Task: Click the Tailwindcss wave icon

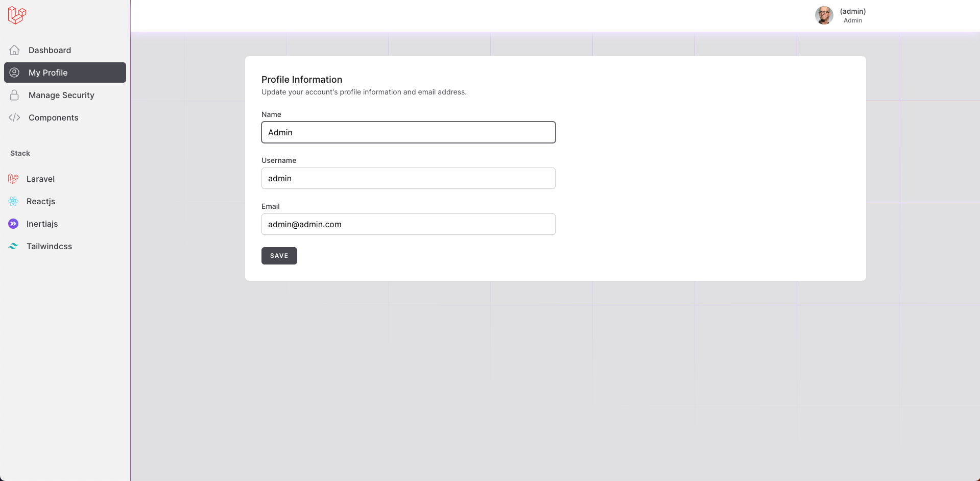Action: 13,246
